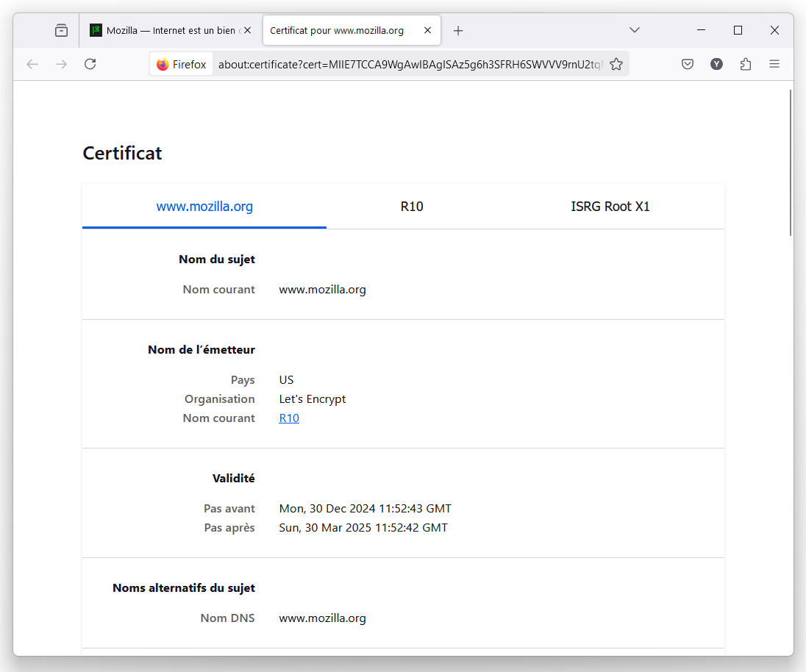Close the Certificat pour www.mozilla.org tab
Viewport: 806px width, 672px height.
click(427, 30)
